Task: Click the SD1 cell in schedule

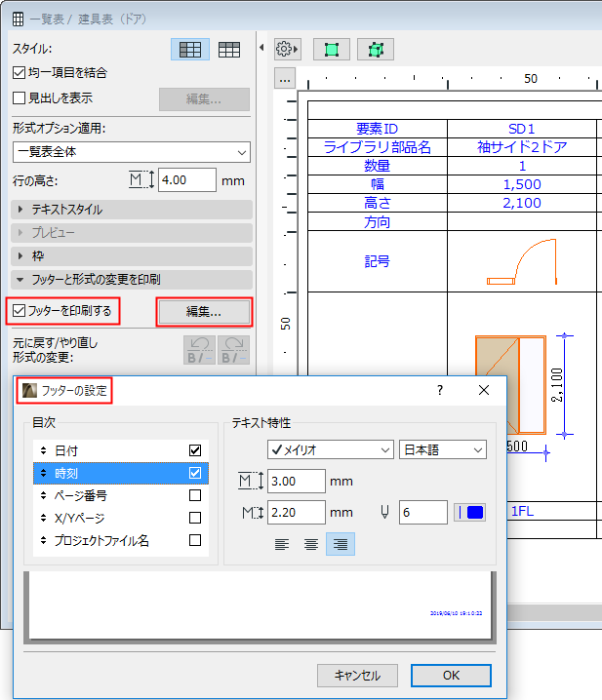Action: click(x=522, y=129)
